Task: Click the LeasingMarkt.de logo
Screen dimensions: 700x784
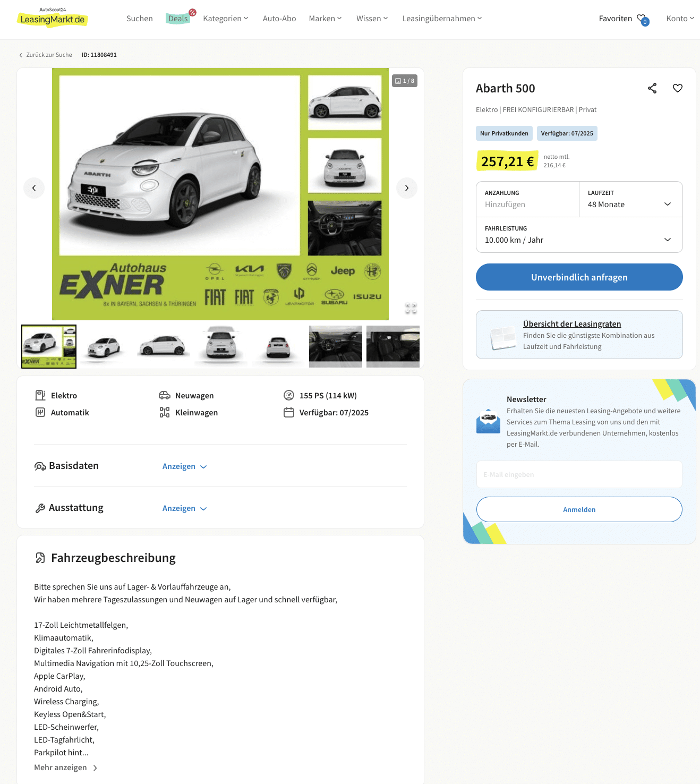Action: click(x=53, y=18)
